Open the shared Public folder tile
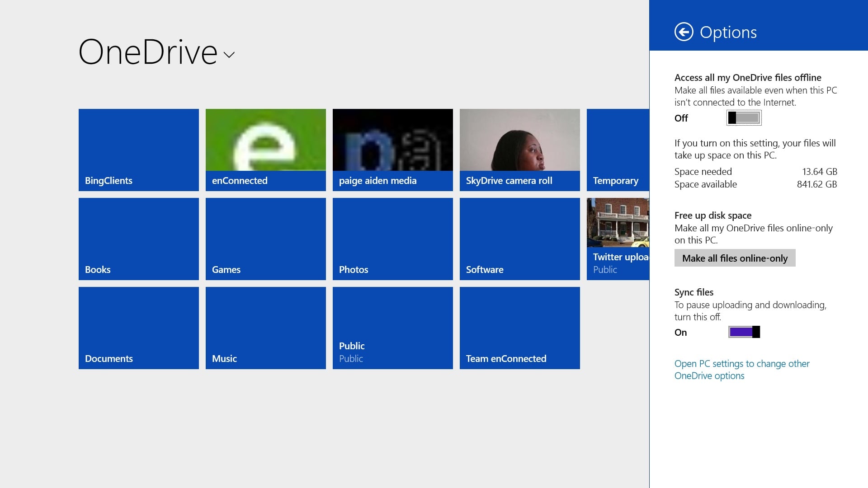Image resolution: width=868 pixels, height=488 pixels. tap(392, 328)
